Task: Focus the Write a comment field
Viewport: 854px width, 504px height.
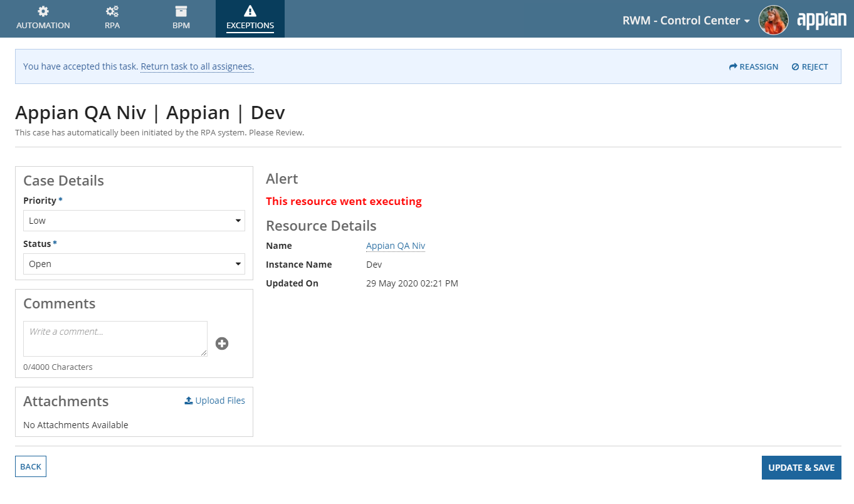Action: coord(115,339)
